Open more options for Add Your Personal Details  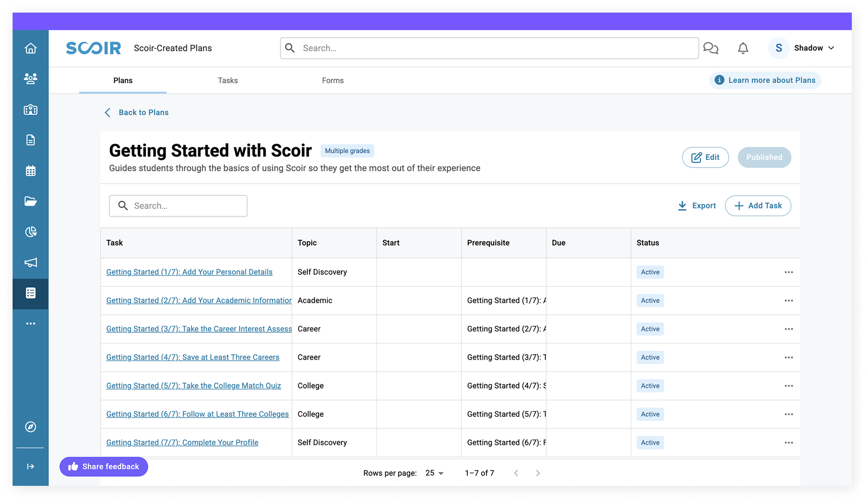(x=788, y=272)
